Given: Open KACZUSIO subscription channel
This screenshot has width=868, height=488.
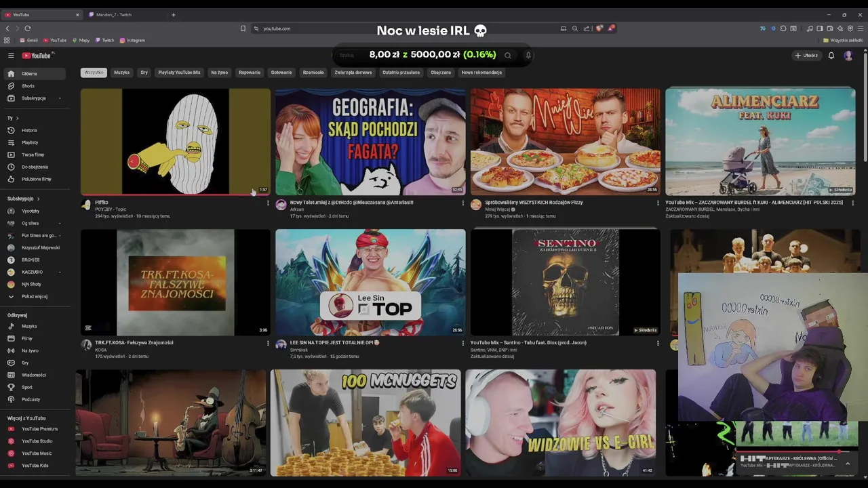Looking at the screenshot, I should 35,272.
